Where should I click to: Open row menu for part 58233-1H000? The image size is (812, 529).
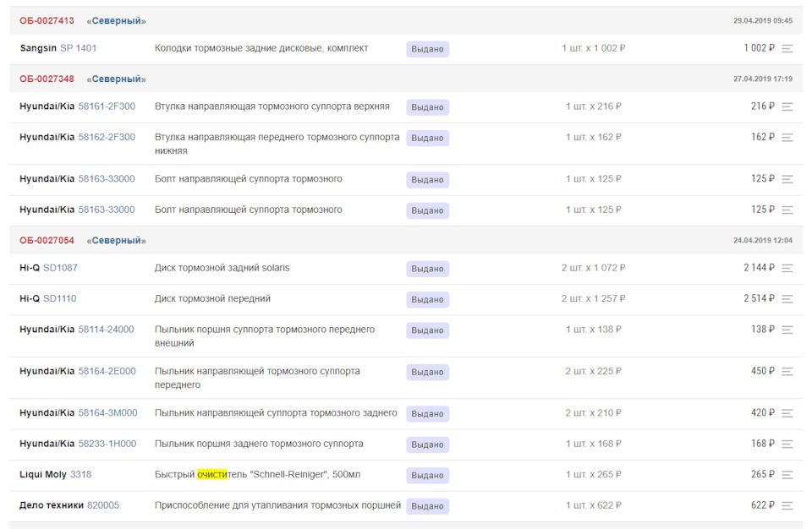787,444
